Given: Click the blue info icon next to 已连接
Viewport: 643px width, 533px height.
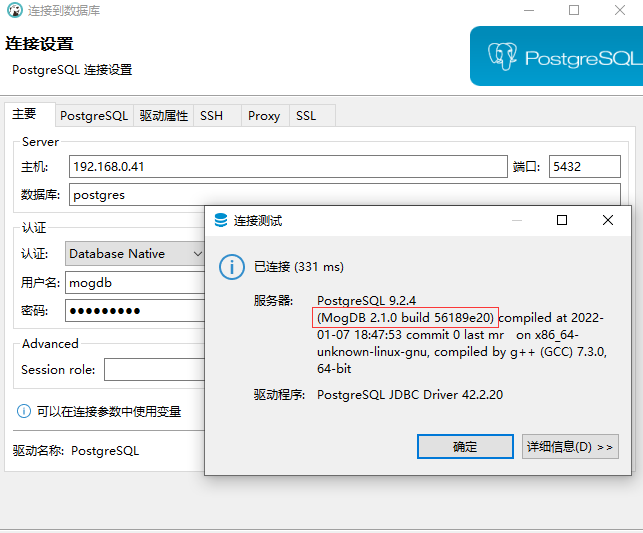Looking at the screenshot, I should click(x=232, y=267).
